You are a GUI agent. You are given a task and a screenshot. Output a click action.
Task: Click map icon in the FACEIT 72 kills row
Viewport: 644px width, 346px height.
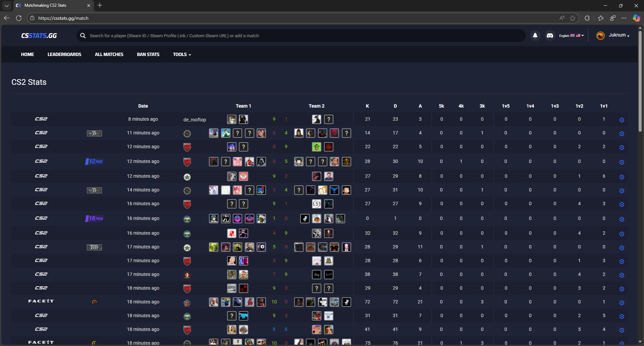[187, 303]
